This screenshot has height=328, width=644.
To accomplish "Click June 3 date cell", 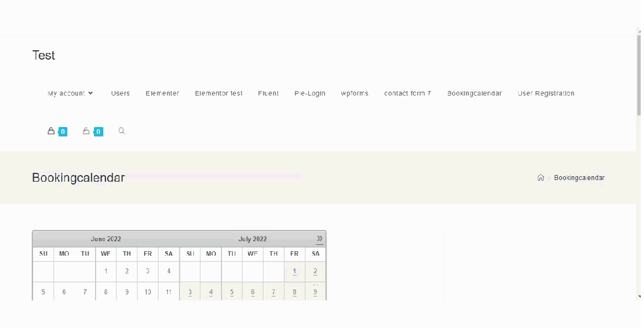I will pos(148,271).
